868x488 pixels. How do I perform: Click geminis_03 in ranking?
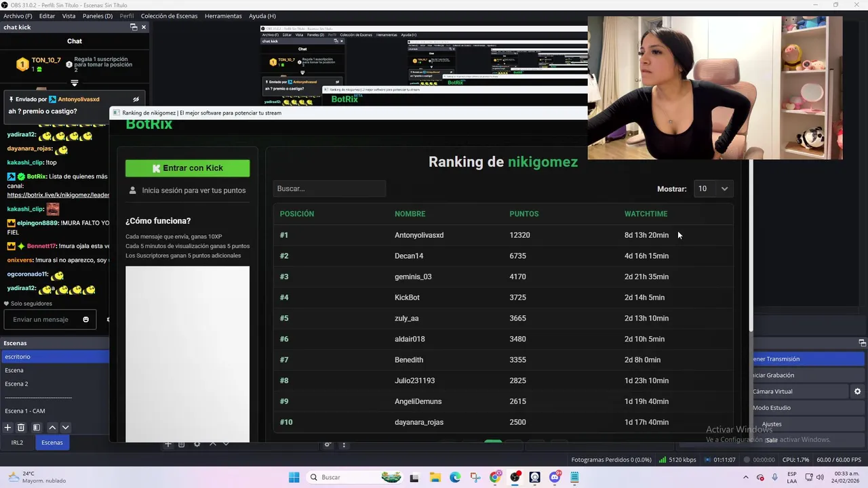pyautogui.click(x=413, y=277)
